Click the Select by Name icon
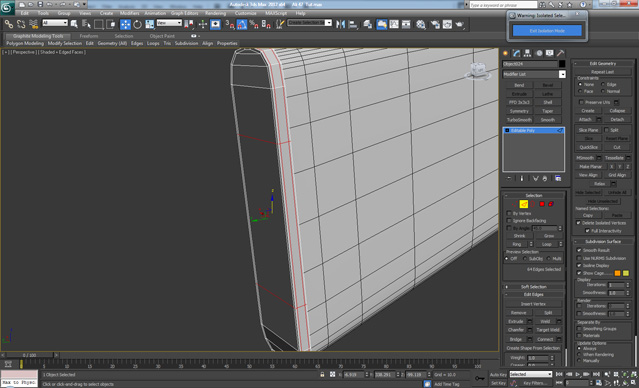 86,24
